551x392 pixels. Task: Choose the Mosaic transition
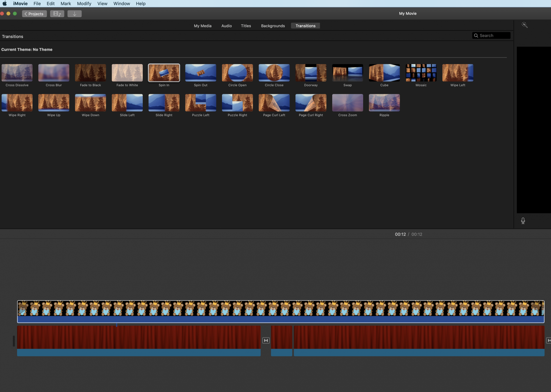(x=421, y=73)
